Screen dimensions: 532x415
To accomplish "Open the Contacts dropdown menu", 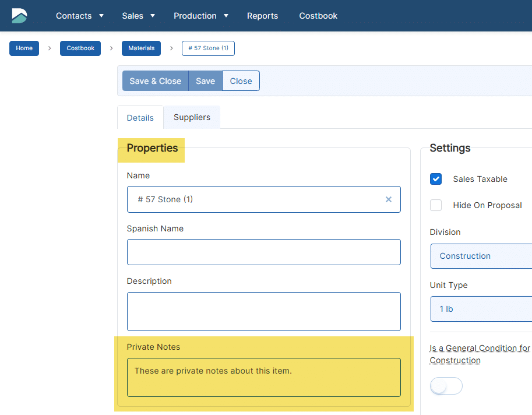I will [80, 16].
